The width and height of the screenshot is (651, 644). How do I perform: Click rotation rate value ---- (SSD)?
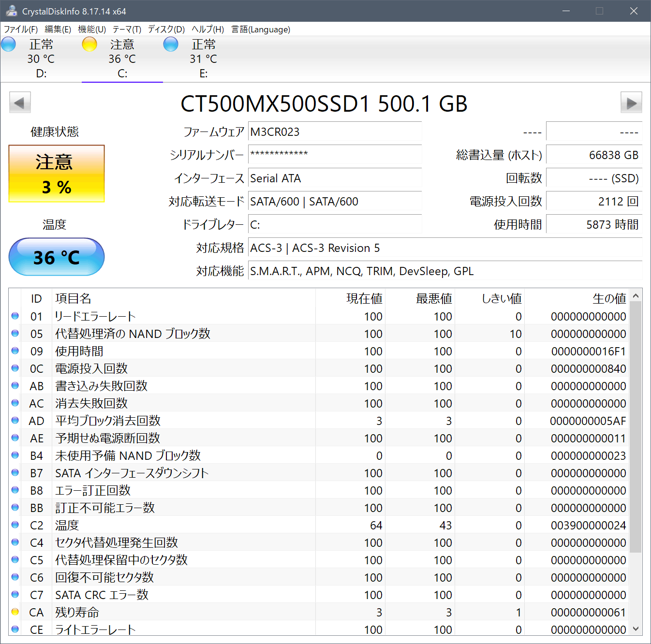coord(594,178)
